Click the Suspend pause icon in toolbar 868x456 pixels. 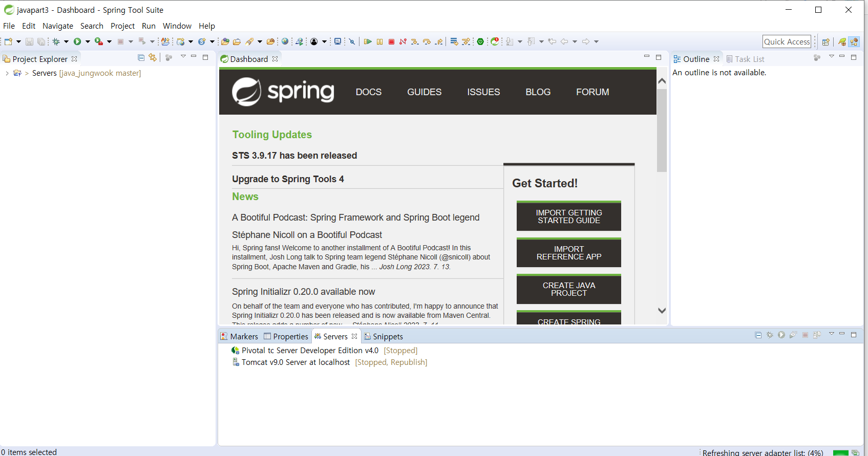pyautogui.click(x=379, y=41)
